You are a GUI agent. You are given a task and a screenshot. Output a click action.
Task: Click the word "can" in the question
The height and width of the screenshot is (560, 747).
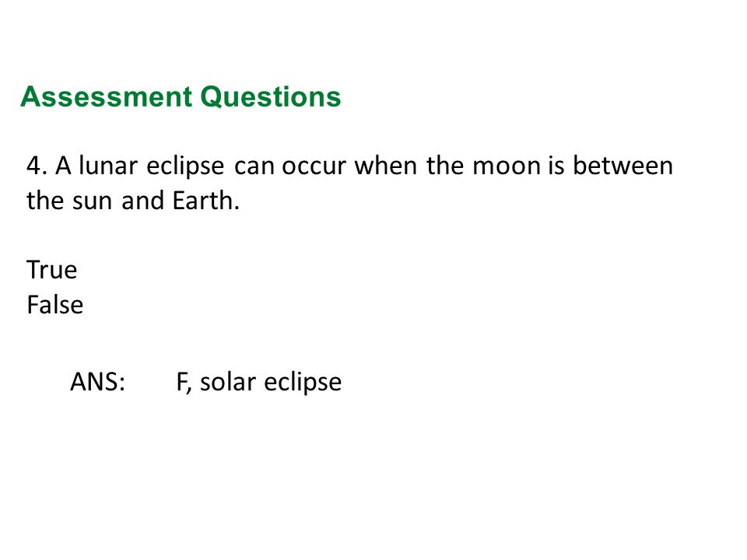[254, 167]
